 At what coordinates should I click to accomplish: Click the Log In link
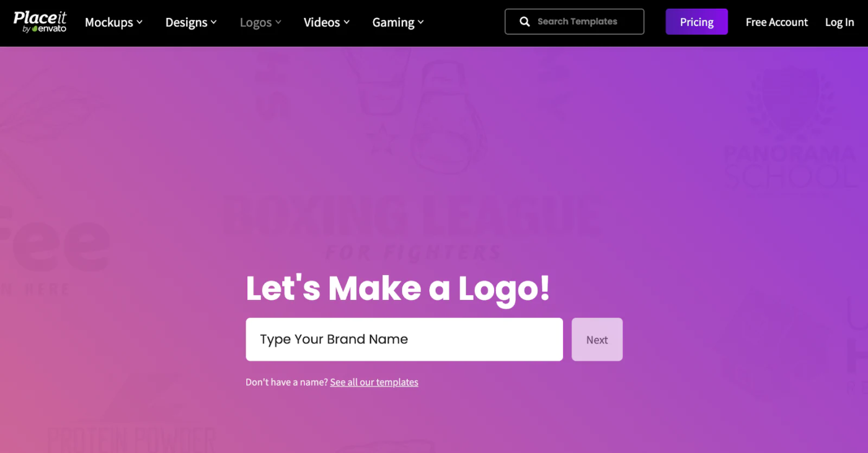tap(839, 22)
